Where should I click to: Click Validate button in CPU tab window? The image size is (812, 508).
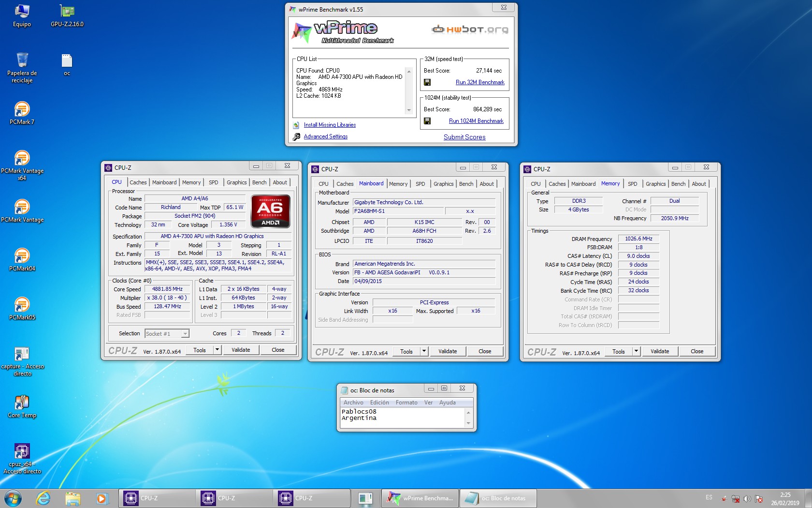point(241,350)
